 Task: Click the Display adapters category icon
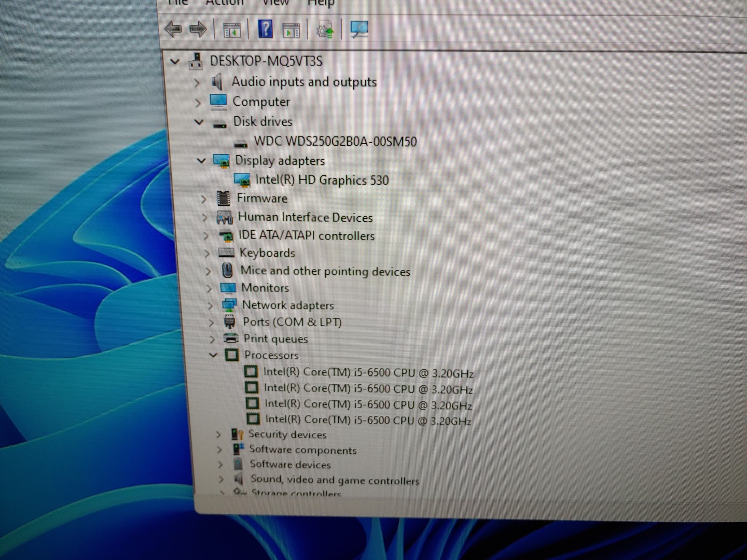pyautogui.click(x=222, y=161)
